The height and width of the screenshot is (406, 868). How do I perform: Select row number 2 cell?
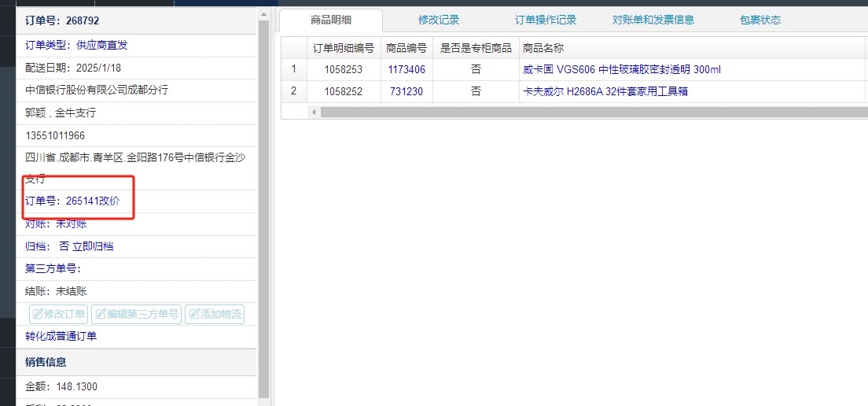(294, 91)
